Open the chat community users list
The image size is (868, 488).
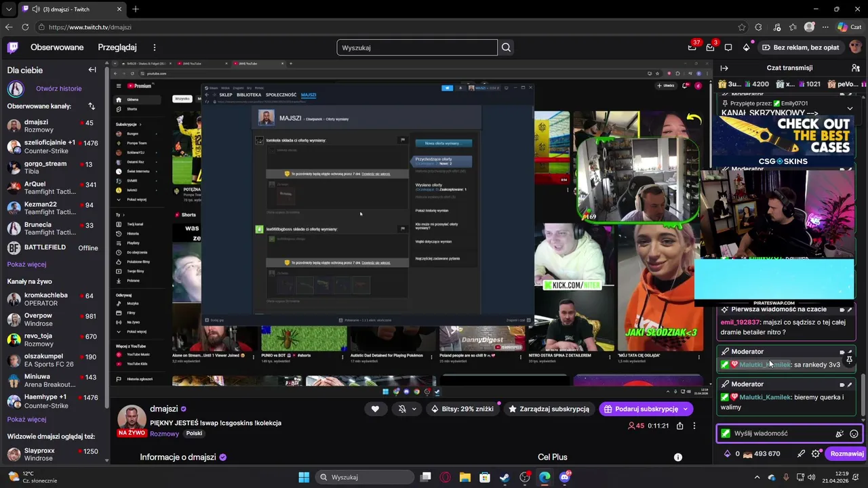coord(856,68)
